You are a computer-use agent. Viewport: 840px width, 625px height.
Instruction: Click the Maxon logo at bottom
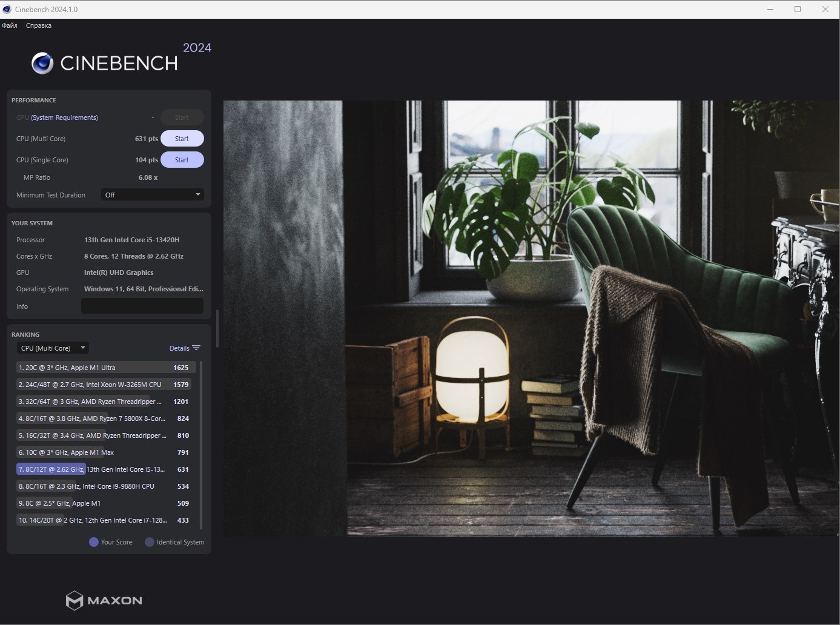coord(104,600)
